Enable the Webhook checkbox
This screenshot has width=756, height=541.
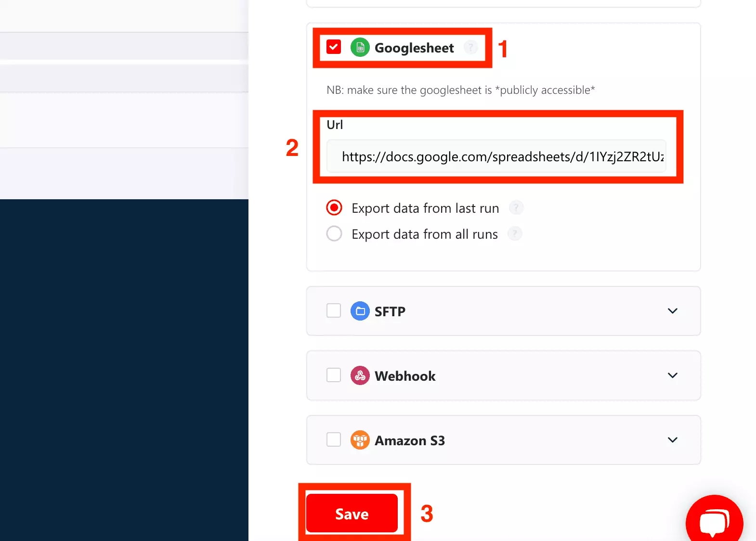click(x=334, y=375)
